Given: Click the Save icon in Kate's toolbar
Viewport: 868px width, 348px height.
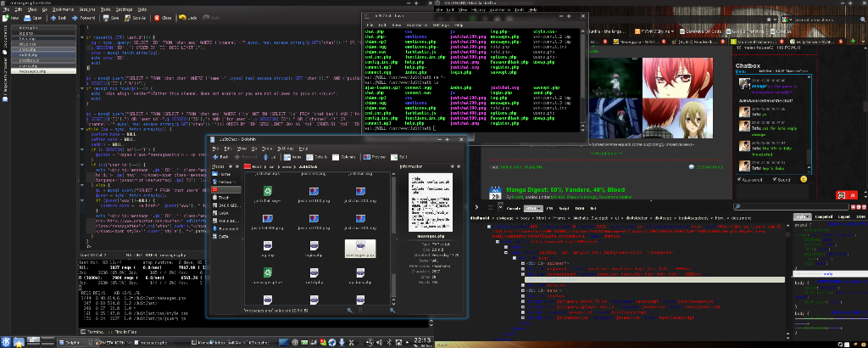Looking at the screenshot, I should (x=106, y=18).
